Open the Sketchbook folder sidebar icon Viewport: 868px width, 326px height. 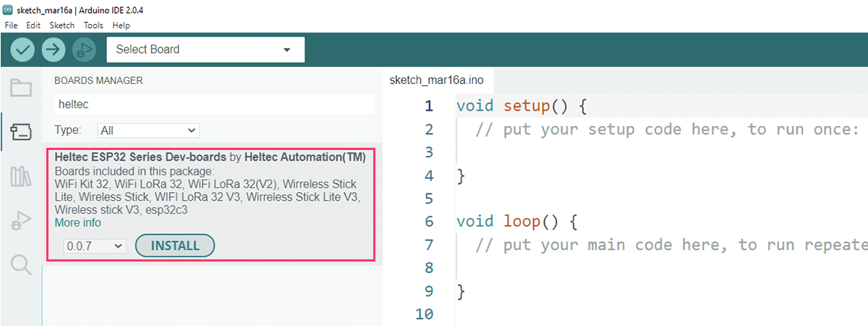[x=21, y=88]
